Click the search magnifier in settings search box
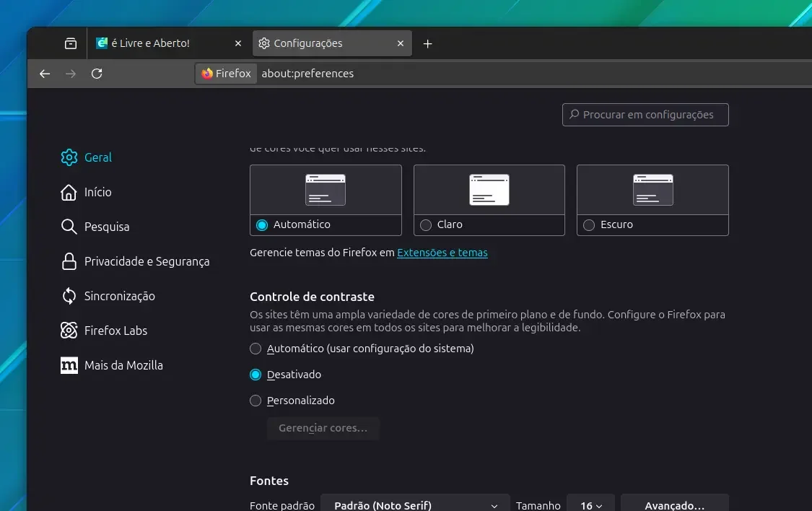Screen dimensions: 812x511 [x=575, y=114]
